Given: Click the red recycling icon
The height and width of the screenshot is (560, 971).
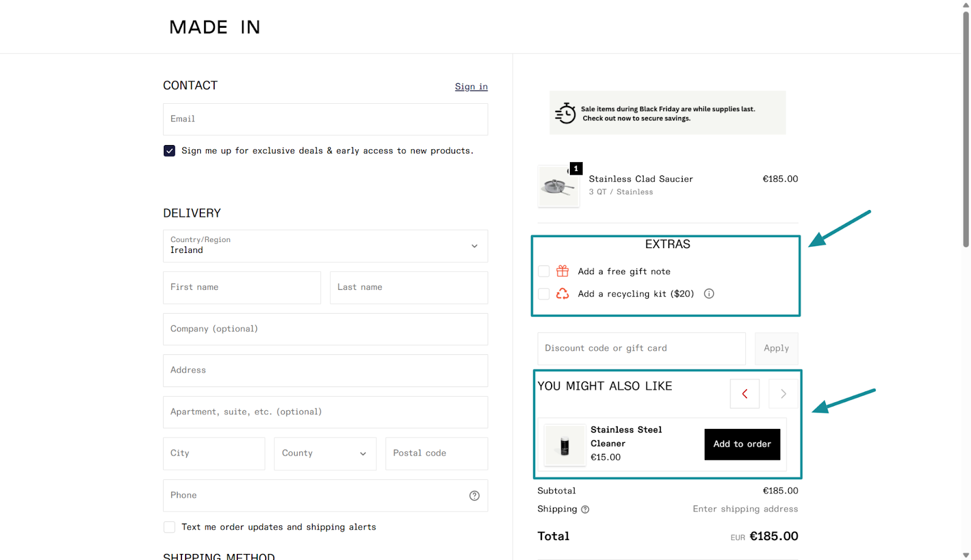Looking at the screenshot, I should (563, 294).
